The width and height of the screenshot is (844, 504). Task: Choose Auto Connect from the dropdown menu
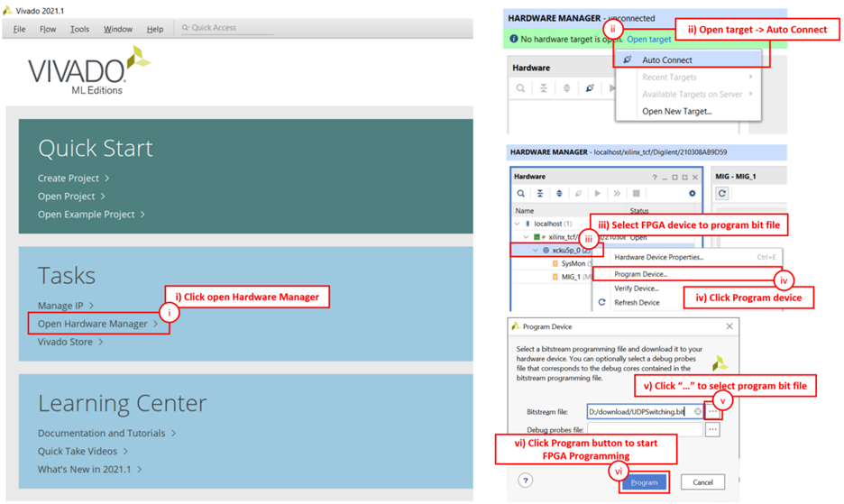688,60
